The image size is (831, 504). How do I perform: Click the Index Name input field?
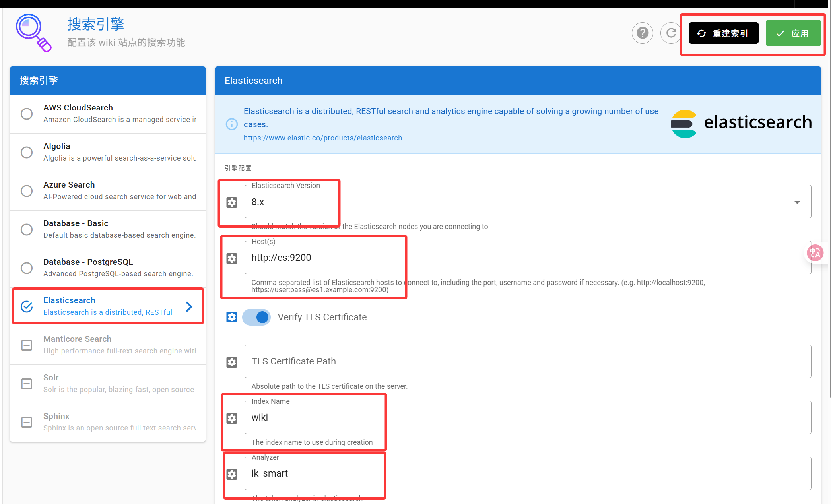[x=528, y=417]
